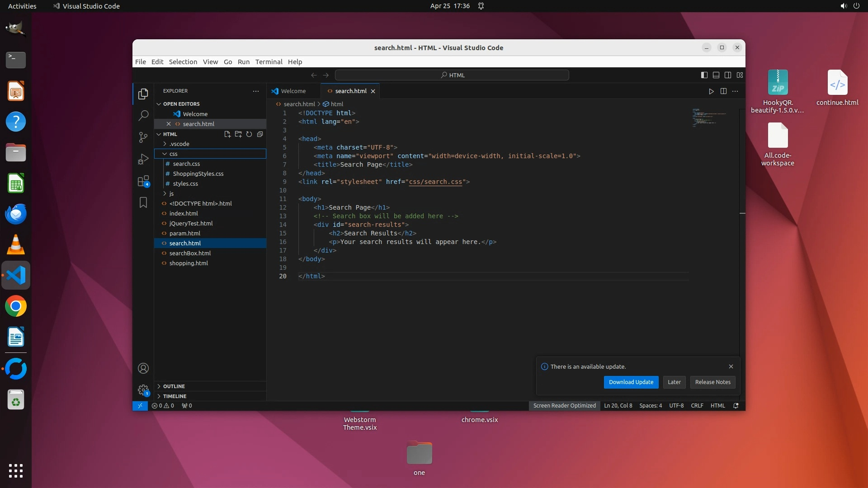Click the command center search field
Viewport: 868px width, 488px height.
[452, 75]
